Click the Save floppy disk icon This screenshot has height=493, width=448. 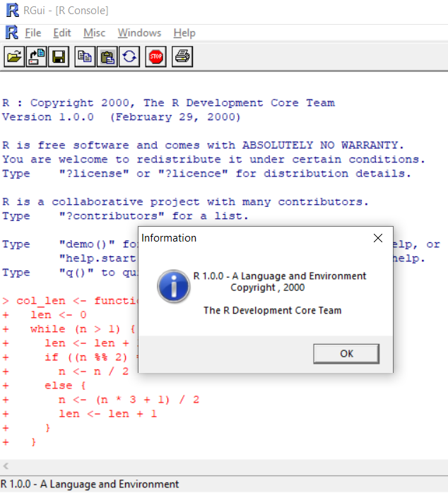pos(59,57)
